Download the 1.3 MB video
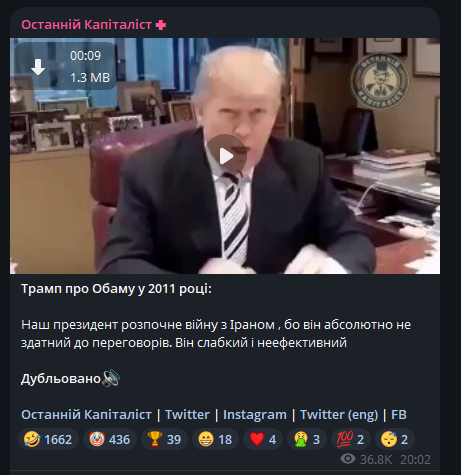 (38, 67)
